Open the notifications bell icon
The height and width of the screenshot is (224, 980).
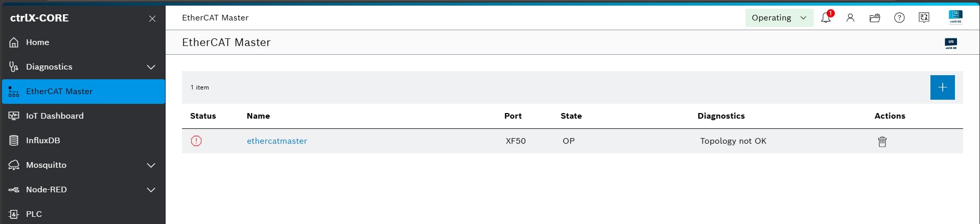click(x=826, y=18)
